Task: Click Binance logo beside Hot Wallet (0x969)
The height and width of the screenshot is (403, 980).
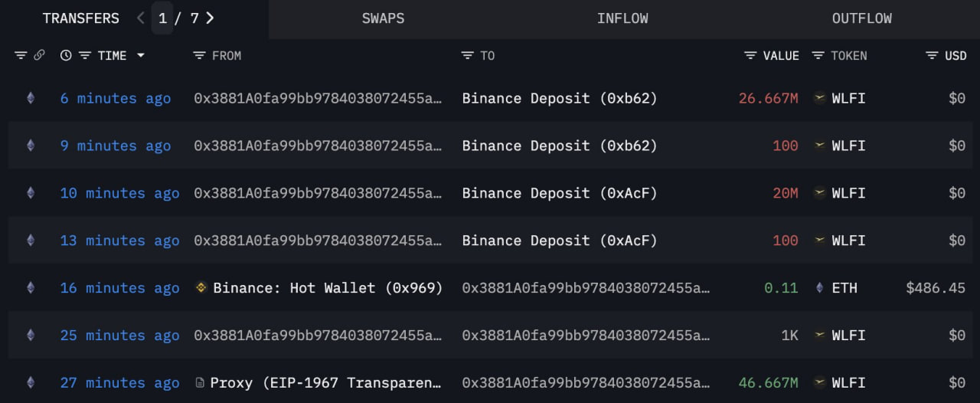Action: coord(202,288)
